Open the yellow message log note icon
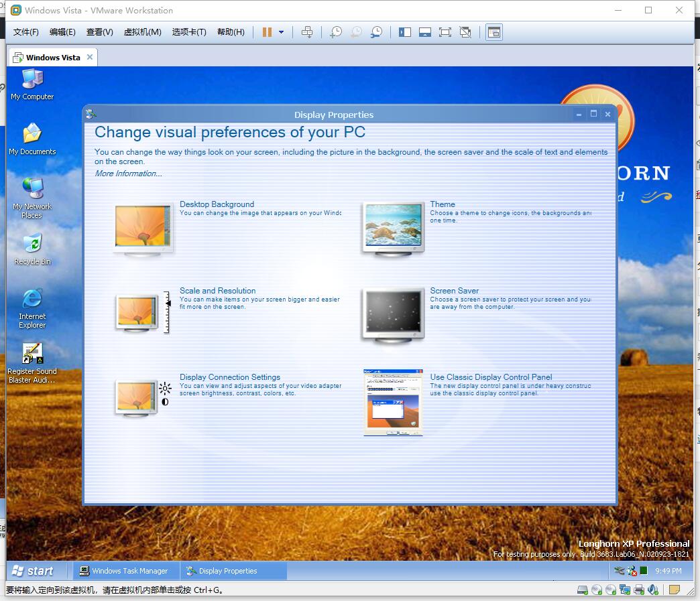700x601 pixels. (x=674, y=590)
